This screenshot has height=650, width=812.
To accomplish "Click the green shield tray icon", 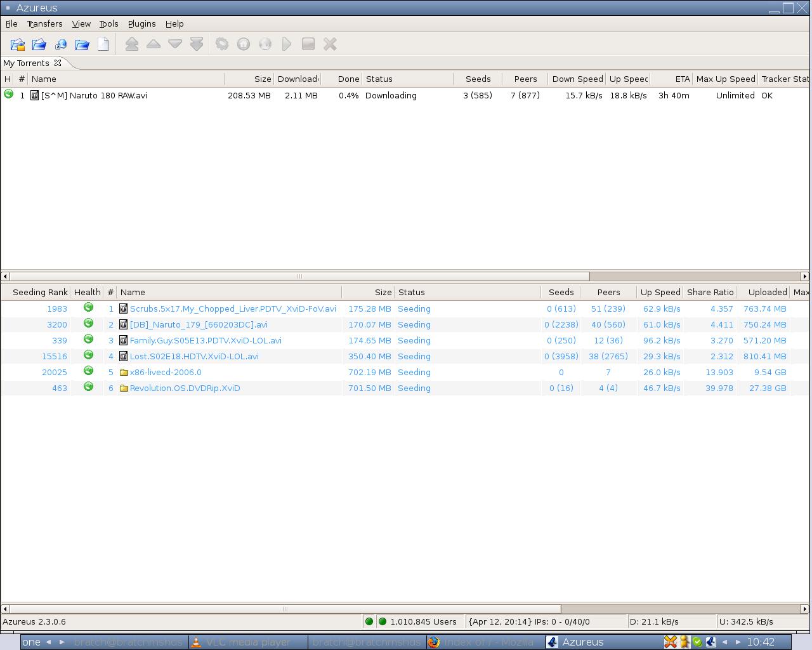I will (697, 642).
